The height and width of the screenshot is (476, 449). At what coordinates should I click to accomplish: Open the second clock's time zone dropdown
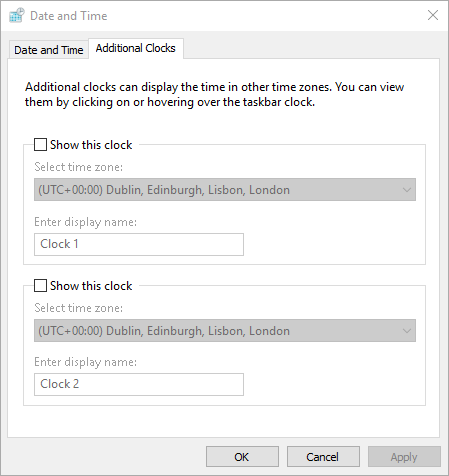tap(225, 330)
